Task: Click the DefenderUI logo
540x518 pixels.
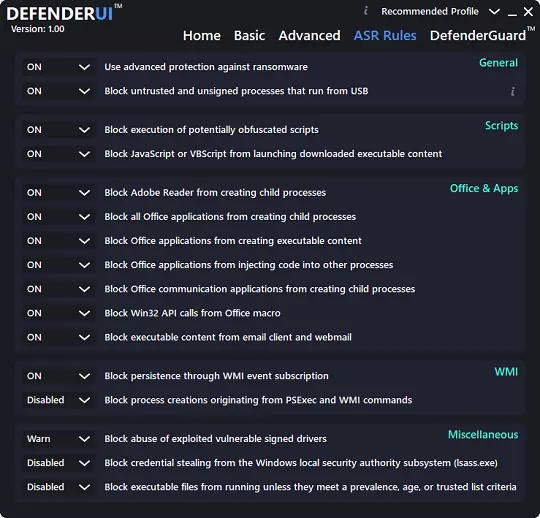Action: click(64, 13)
